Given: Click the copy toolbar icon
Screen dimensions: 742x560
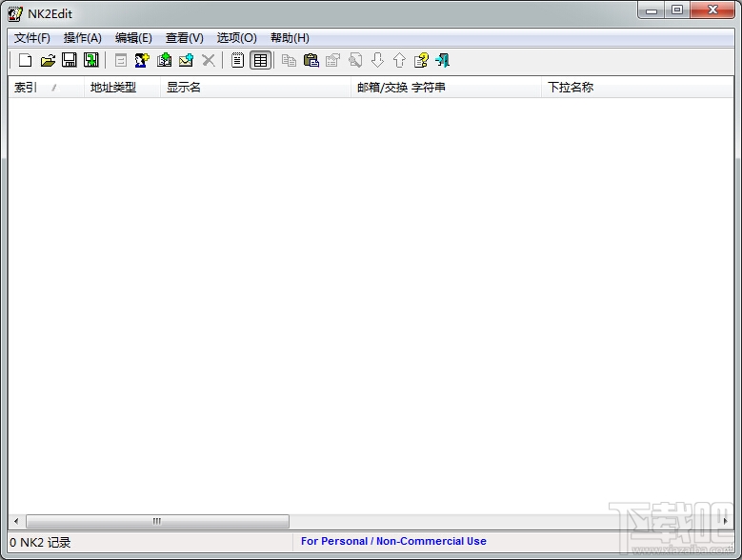Looking at the screenshot, I should (x=289, y=60).
